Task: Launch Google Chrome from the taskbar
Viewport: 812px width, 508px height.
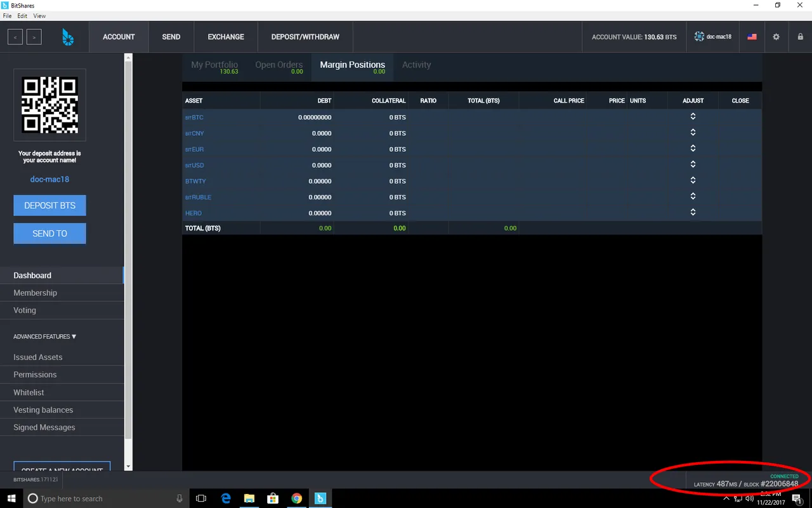Action: pyautogui.click(x=296, y=498)
